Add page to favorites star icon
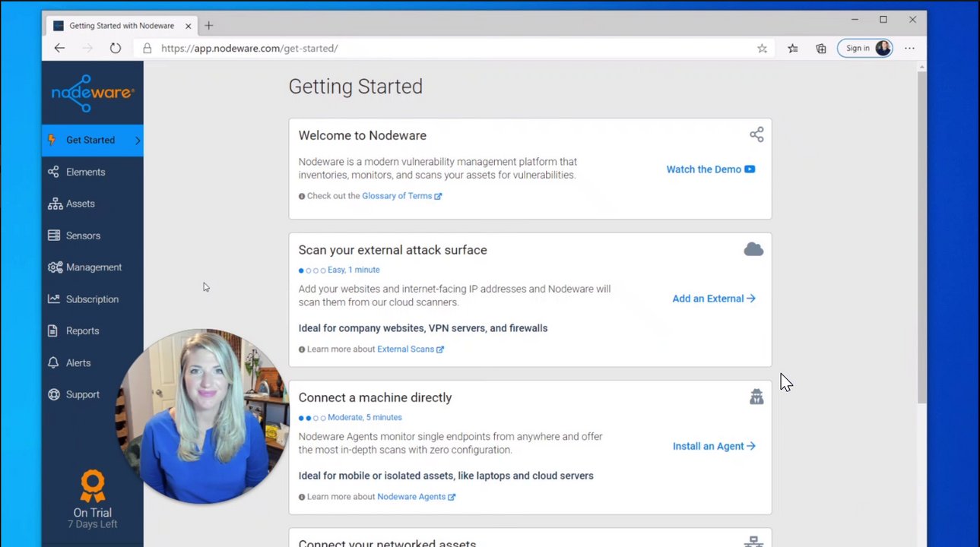This screenshot has width=980, height=547. pyautogui.click(x=762, y=48)
